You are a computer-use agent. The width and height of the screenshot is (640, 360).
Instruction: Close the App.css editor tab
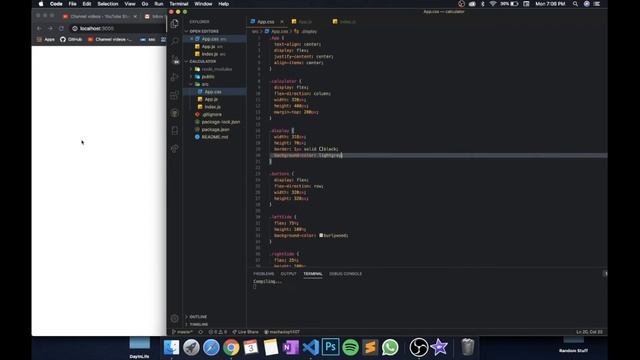pos(282,22)
